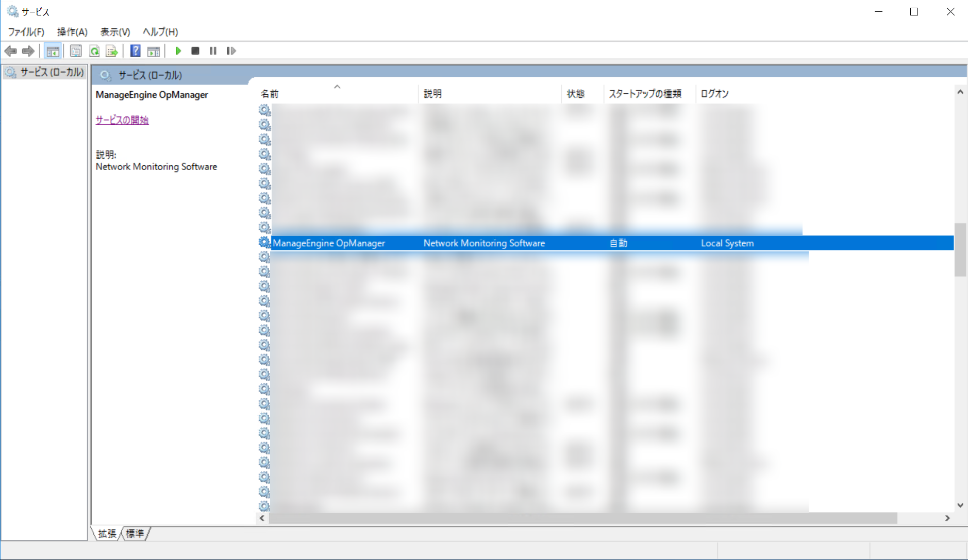Click the 自動 startup type cell

[619, 243]
